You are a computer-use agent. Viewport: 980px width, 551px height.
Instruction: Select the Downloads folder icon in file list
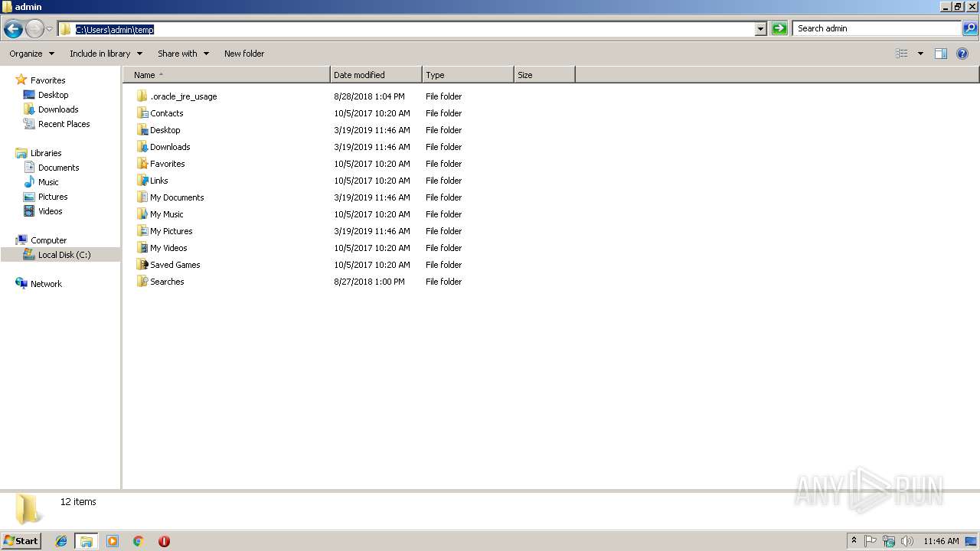click(x=142, y=147)
